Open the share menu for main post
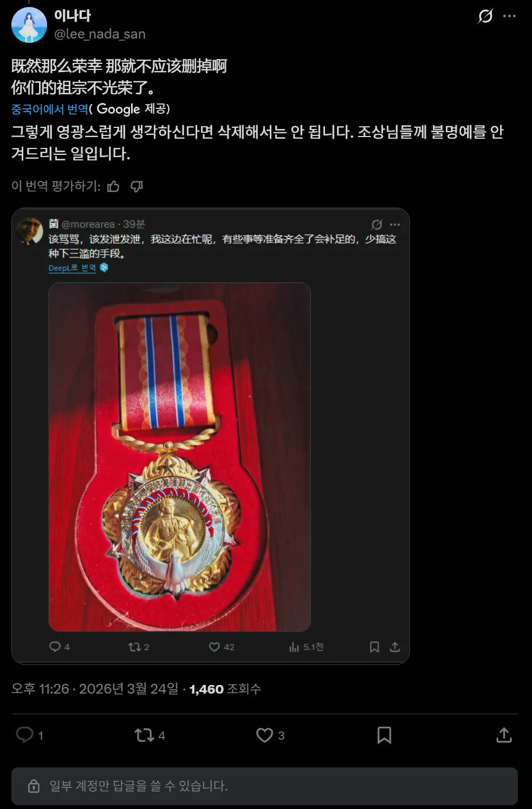 click(504, 735)
